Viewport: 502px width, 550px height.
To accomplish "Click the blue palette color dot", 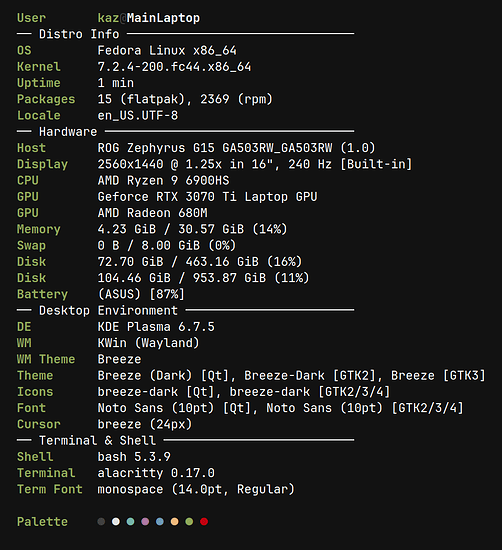I will tap(160, 522).
